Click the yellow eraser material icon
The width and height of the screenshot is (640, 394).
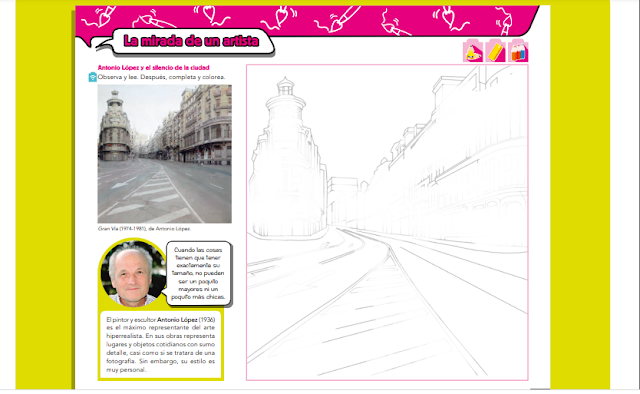[496, 51]
